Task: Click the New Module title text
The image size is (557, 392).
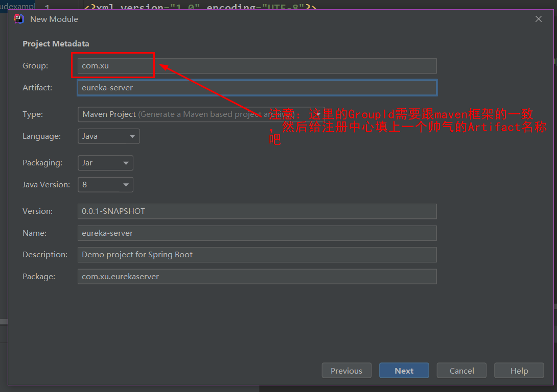Action: 54,19
